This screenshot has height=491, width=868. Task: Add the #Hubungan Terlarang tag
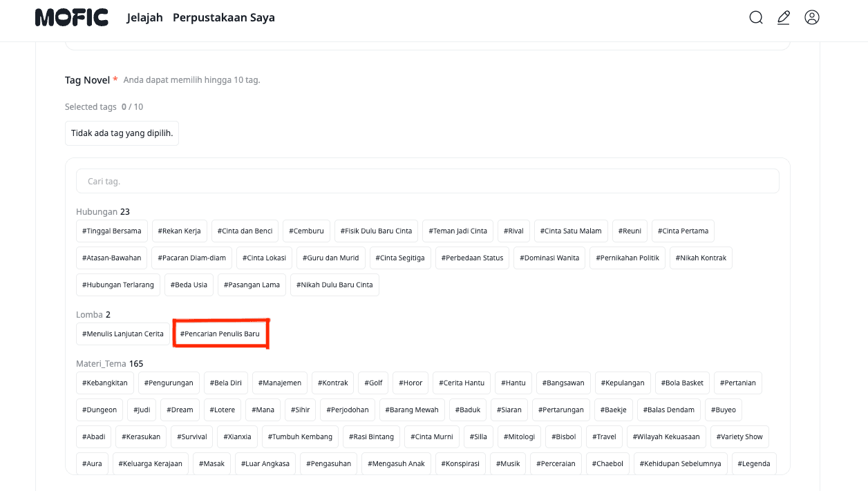pos(117,285)
